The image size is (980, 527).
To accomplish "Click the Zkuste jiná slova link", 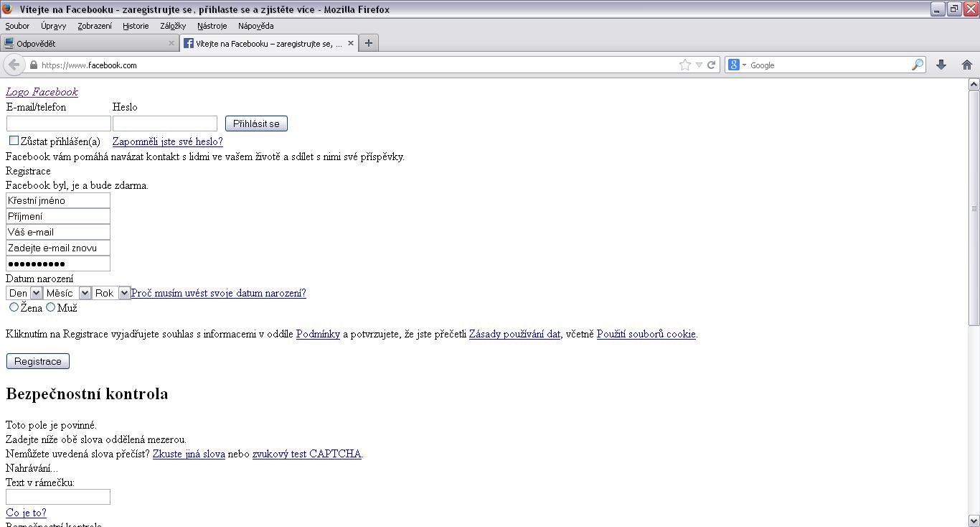I will pyautogui.click(x=189, y=454).
